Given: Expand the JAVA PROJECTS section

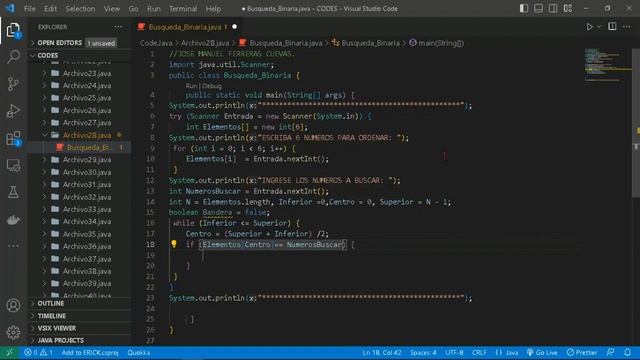Looking at the screenshot, I should click(x=80, y=340).
